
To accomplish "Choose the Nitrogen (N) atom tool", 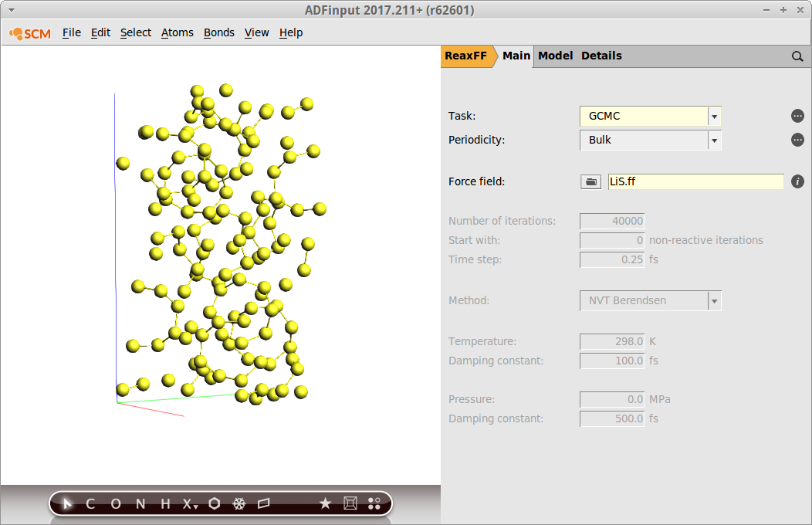I will pyautogui.click(x=140, y=504).
